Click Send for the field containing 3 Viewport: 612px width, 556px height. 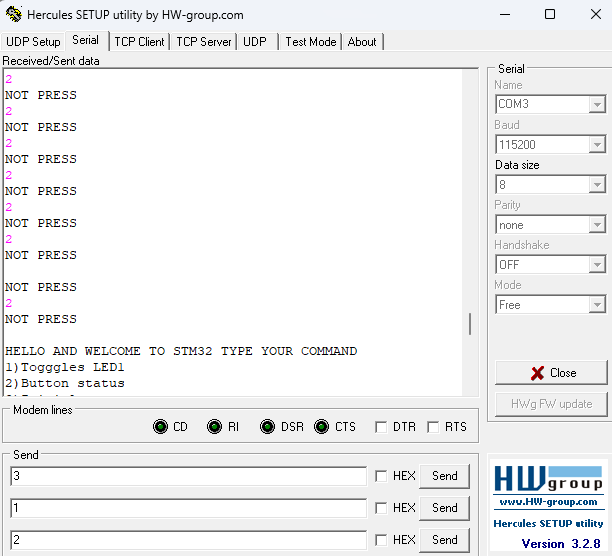(445, 476)
